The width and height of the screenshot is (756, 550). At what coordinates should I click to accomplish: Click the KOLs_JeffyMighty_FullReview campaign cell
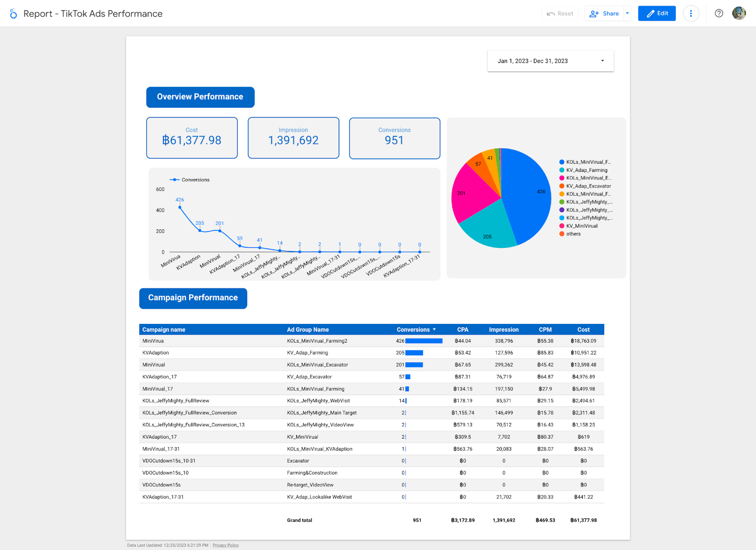pos(176,401)
